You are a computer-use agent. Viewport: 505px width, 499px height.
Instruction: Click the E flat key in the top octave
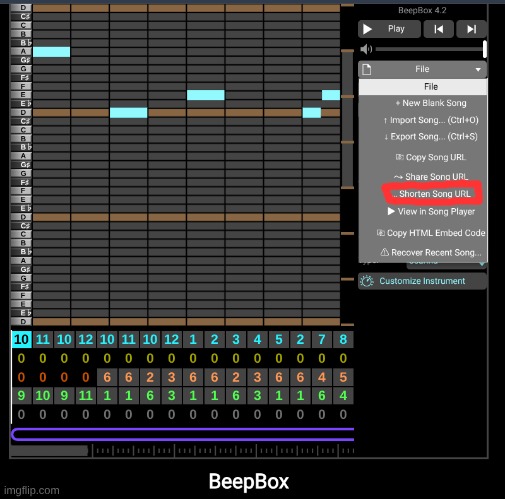point(22,104)
